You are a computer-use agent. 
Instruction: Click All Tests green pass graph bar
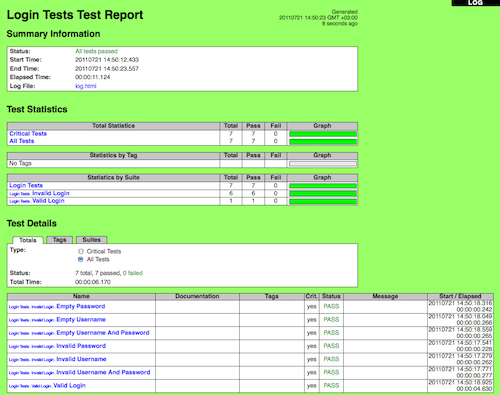[323, 142]
